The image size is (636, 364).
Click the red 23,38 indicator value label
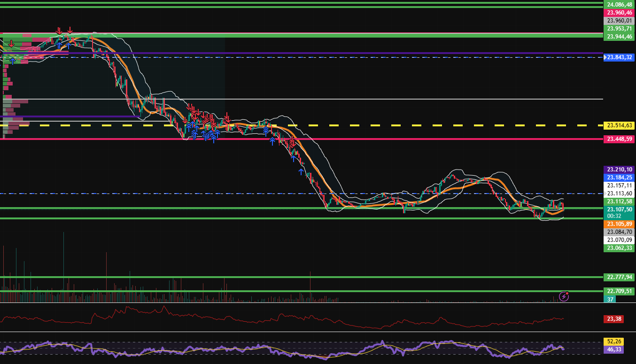(613, 319)
